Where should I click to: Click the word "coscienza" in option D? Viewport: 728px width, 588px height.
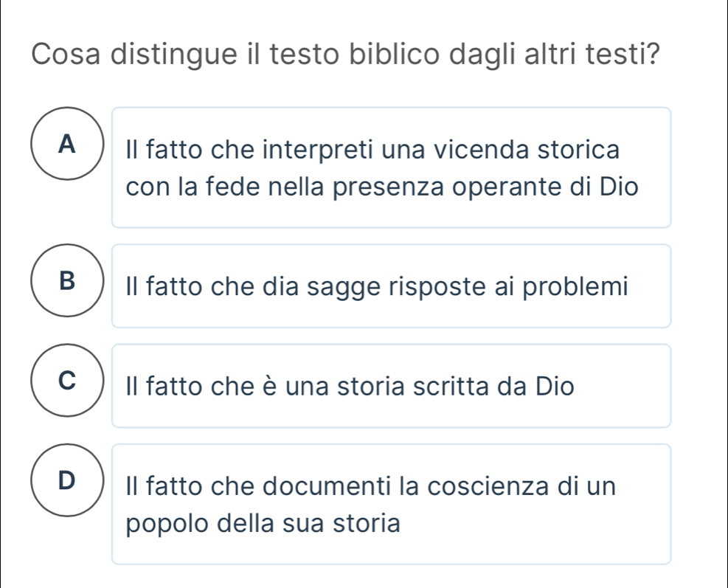click(x=510, y=486)
